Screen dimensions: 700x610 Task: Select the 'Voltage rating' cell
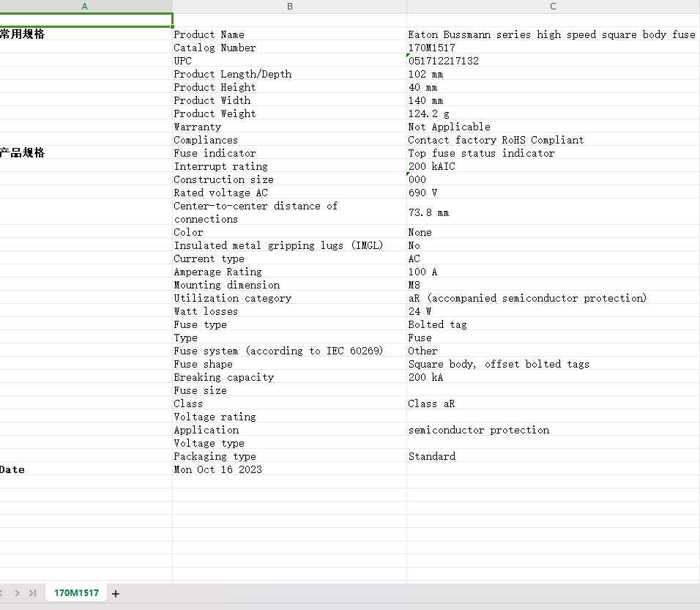pyautogui.click(x=290, y=416)
